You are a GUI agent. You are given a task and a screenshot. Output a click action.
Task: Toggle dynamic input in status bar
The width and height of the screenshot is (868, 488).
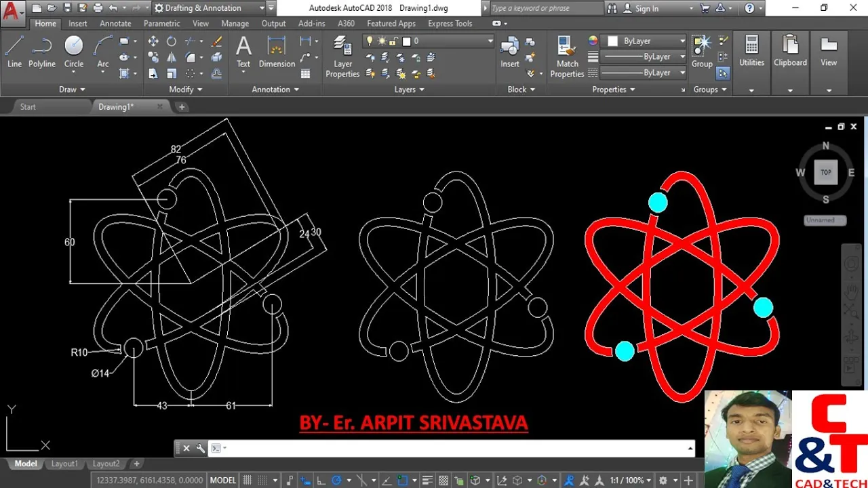tap(307, 480)
